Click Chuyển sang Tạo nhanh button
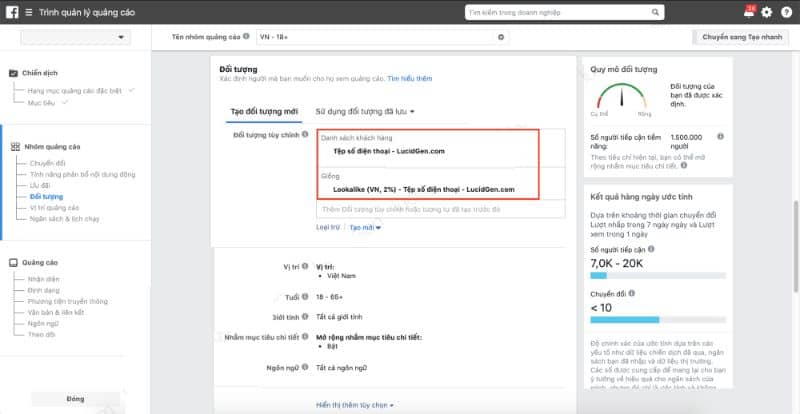The width and height of the screenshot is (800, 414). tap(740, 37)
